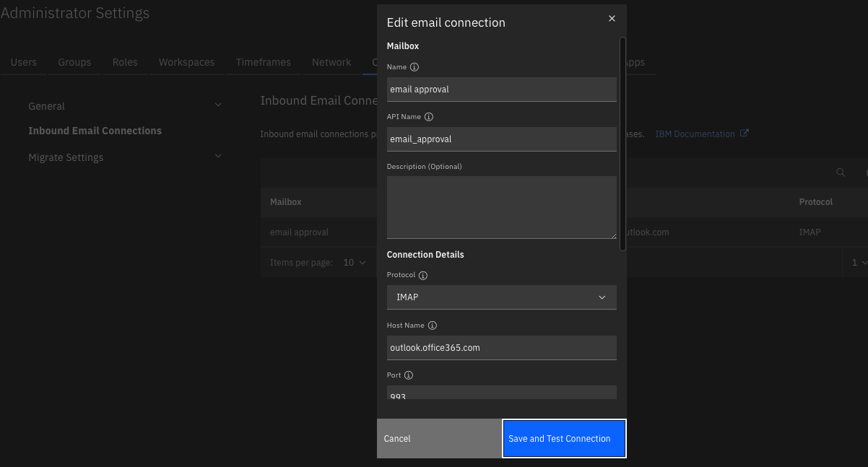
Task: Click the Cancel button
Action: click(x=439, y=439)
